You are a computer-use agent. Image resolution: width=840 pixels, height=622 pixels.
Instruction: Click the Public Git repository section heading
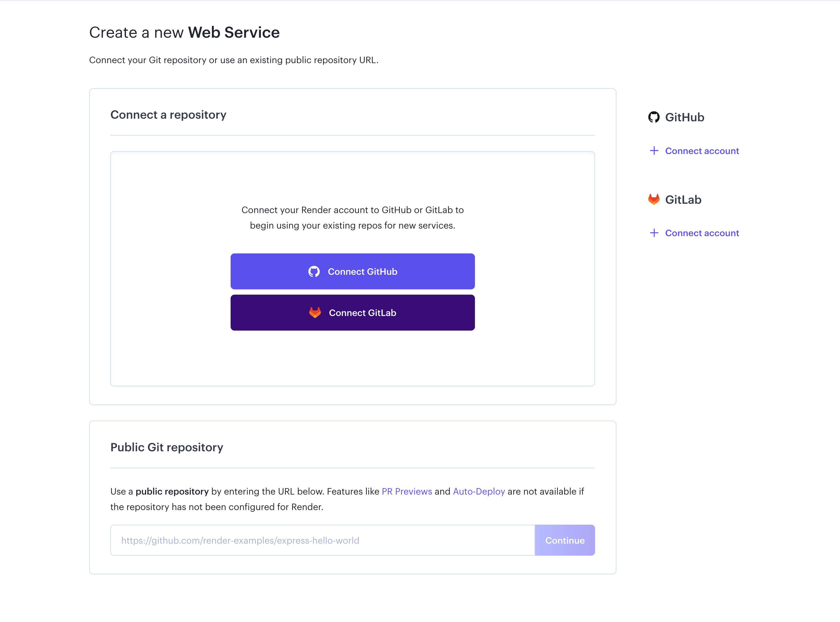pos(166,447)
